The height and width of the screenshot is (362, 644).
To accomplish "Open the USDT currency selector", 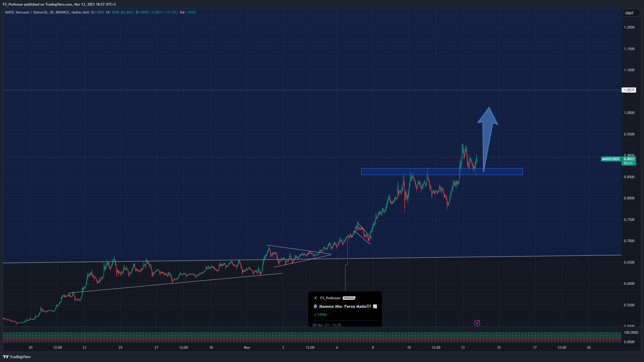I will (631, 13).
